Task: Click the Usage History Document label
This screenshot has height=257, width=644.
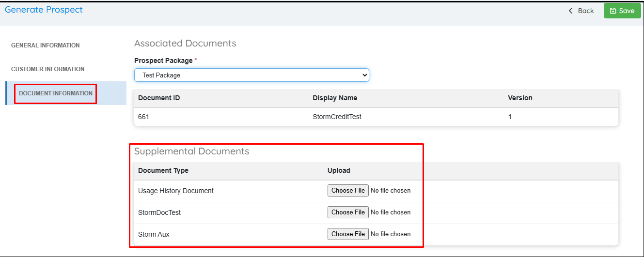Action: (176, 191)
